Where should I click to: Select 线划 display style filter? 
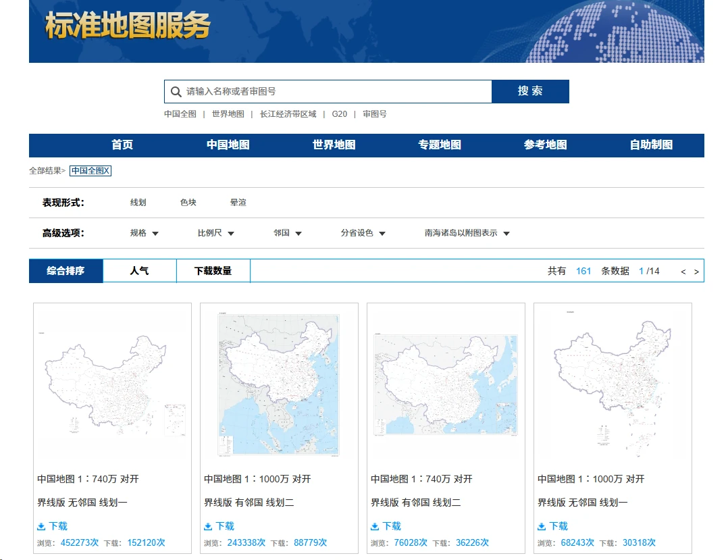tap(138, 203)
